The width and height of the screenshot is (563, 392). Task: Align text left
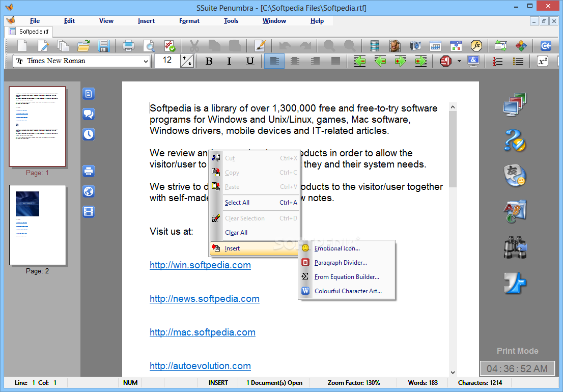click(x=274, y=61)
